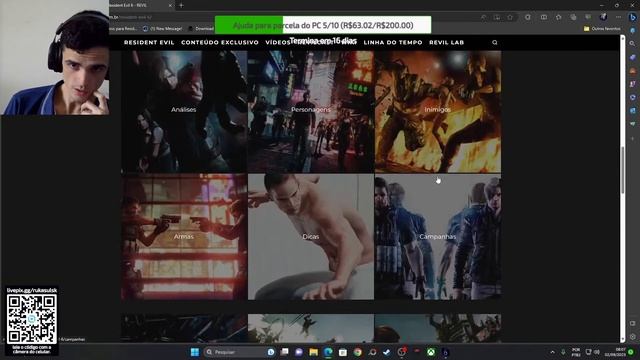Click the favorites star in the address bar

[510, 18]
